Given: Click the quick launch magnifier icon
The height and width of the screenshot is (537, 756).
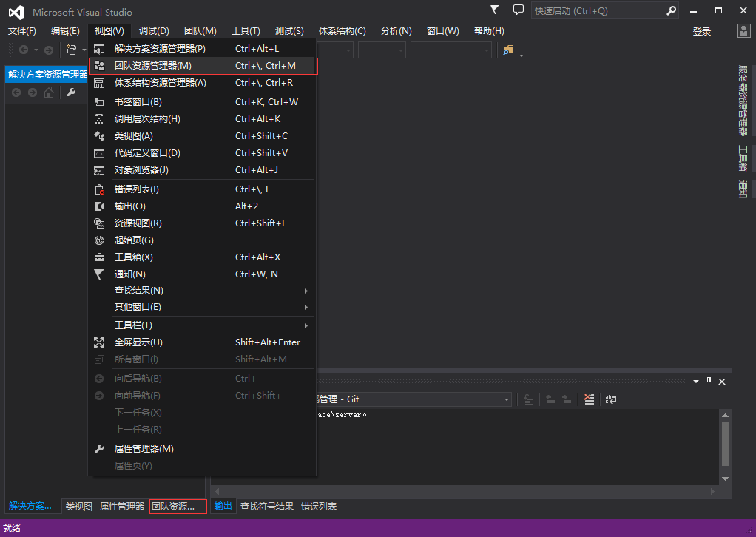Looking at the screenshot, I should (671, 10).
